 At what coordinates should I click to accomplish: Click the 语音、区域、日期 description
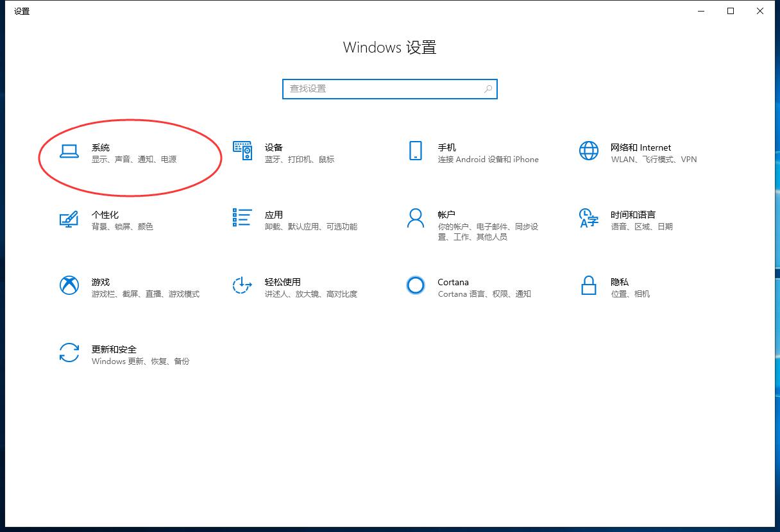(642, 227)
